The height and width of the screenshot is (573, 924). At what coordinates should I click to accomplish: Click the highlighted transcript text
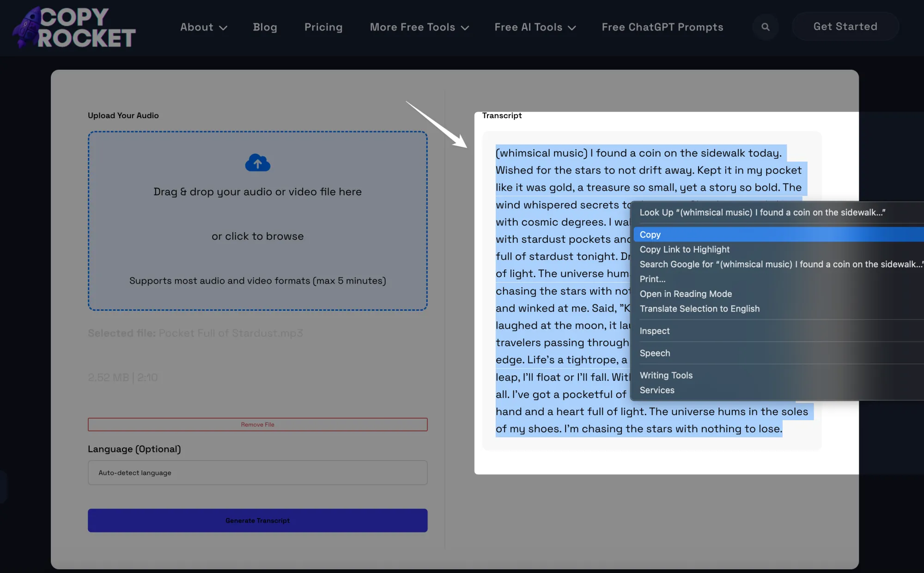pos(577,170)
